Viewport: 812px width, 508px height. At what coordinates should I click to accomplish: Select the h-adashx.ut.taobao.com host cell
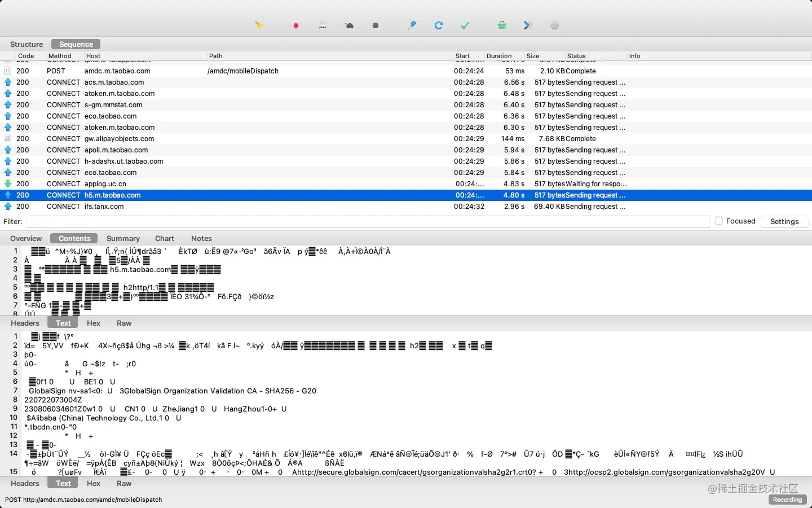click(x=124, y=161)
